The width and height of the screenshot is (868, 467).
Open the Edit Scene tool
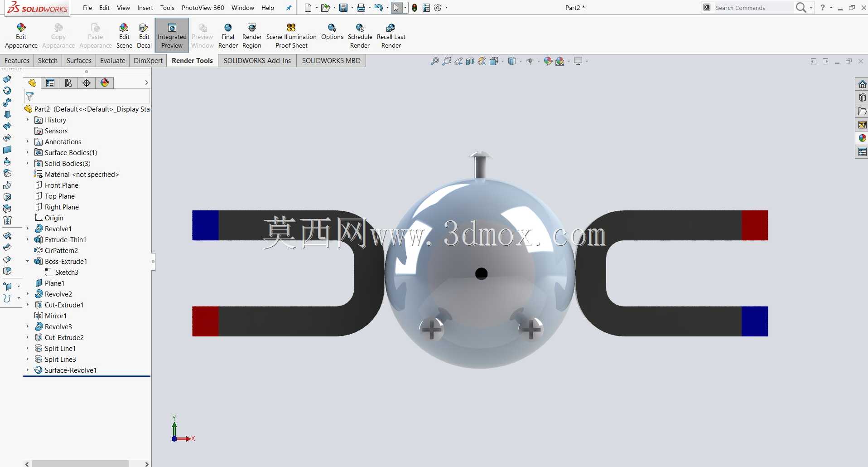click(x=124, y=36)
